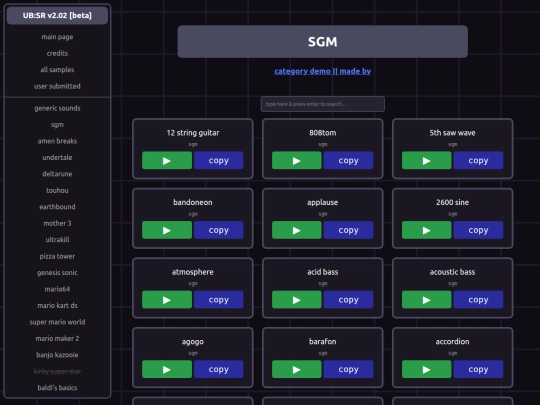Copy the 12 string guitar sample

[x=219, y=160]
